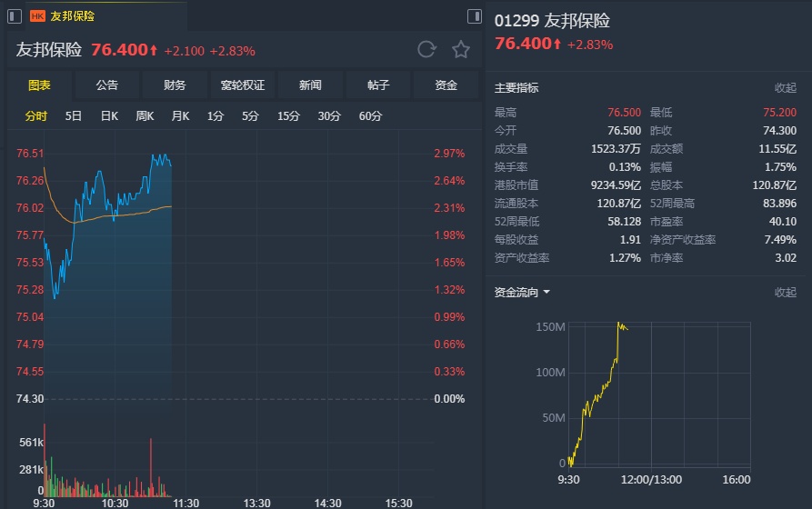
Task: Switch chart to 日K period
Action: pos(109,116)
